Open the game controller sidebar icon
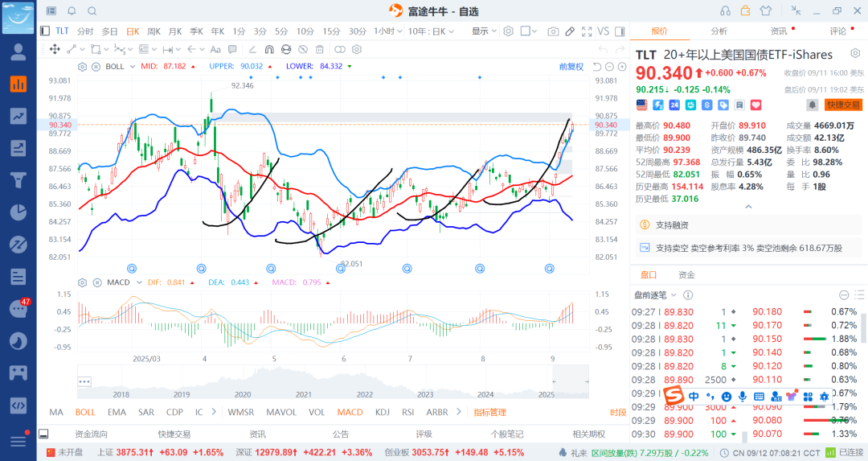Screen dimensions: 868x461 click(x=18, y=373)
